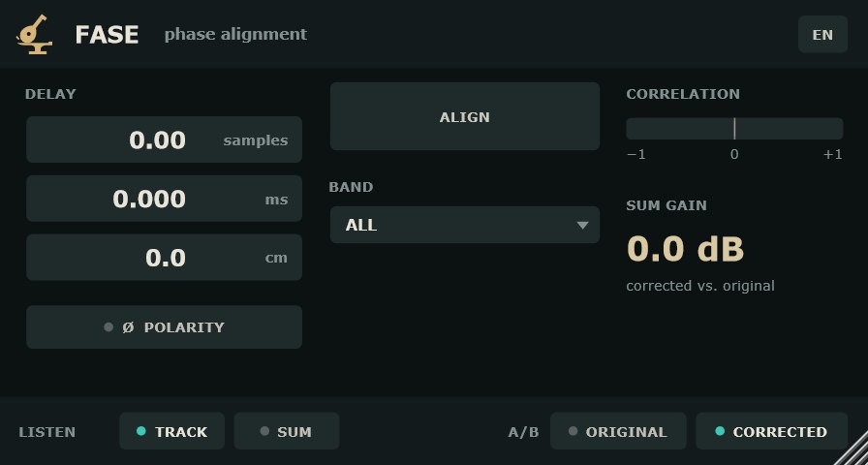Click the CORRECTED indicator dot
Screen dimensions: 868x465
(x=720, y=431)
